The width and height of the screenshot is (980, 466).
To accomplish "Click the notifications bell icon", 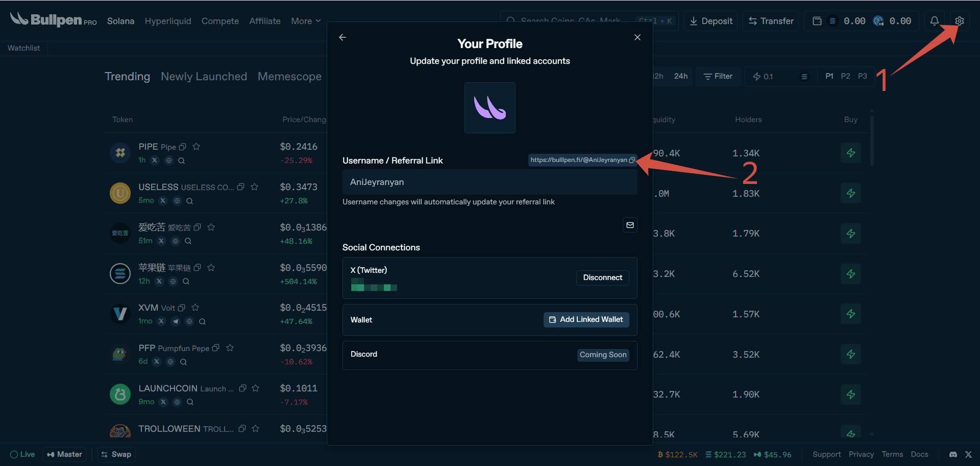I will [934, 21].
